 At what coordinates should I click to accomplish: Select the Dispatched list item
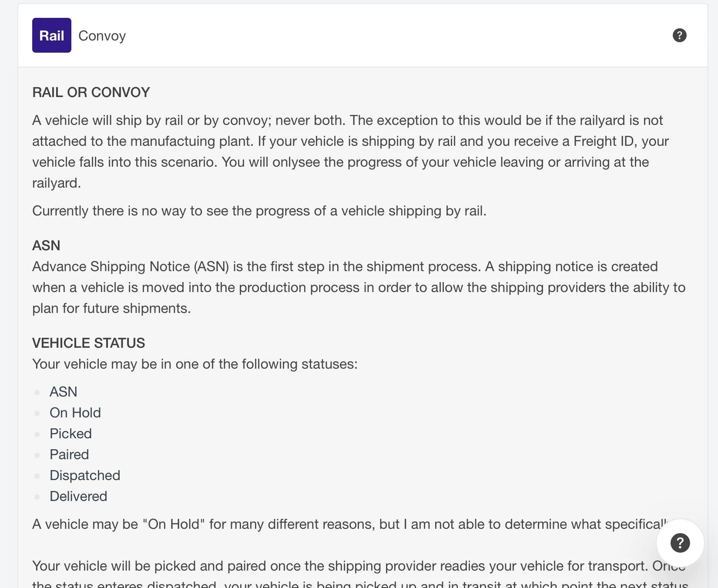coord(85,475)
